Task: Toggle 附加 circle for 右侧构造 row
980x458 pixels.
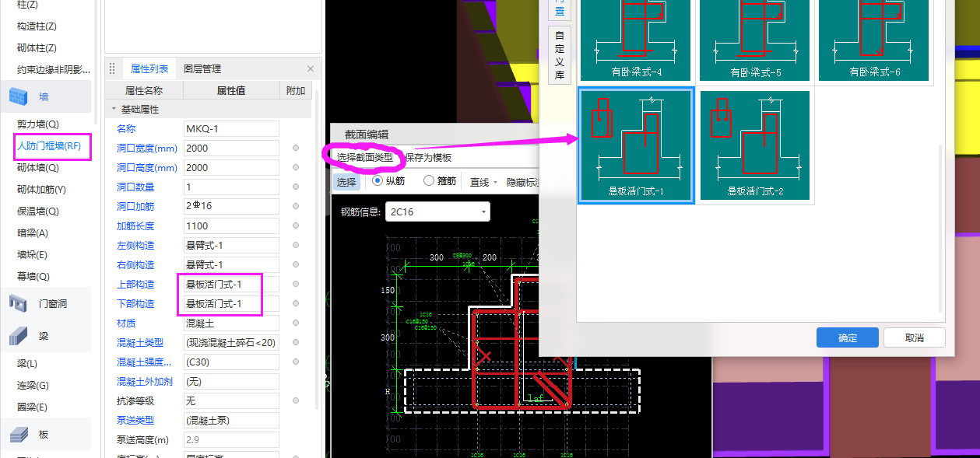Action: point(296,264)
